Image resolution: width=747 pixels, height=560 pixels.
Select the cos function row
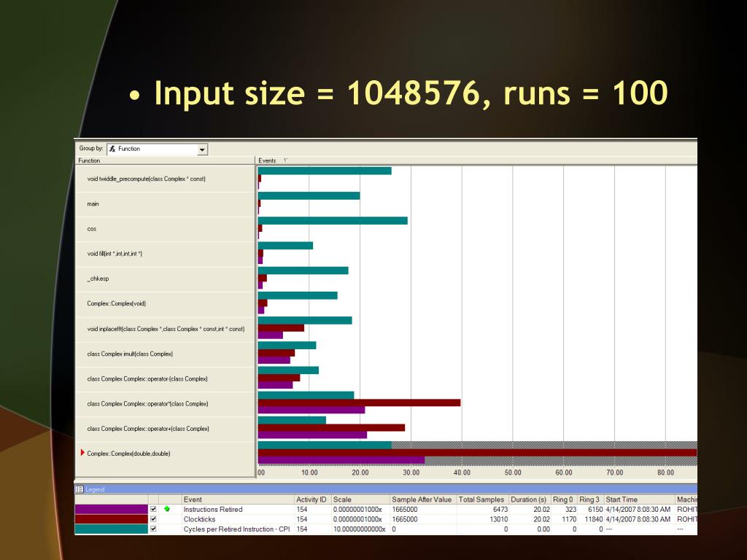tap(166, 229)
